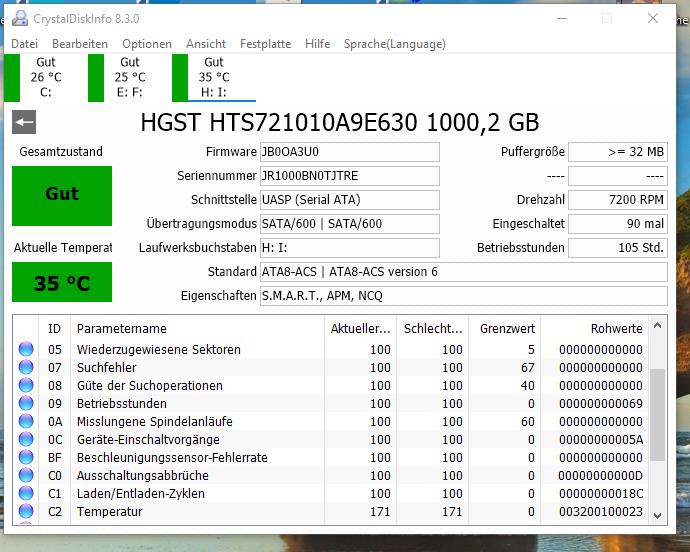Click the ID column header
This screenshot has height=552, width=690.
point(55,328)
